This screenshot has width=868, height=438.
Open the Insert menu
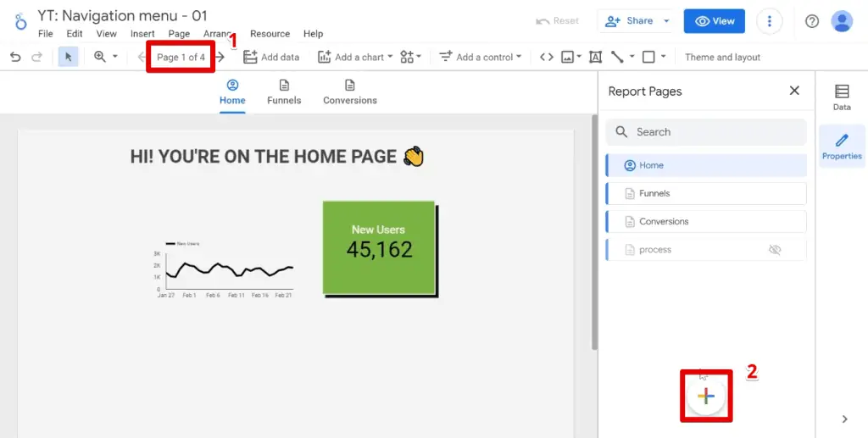click(x=142, y=34)
